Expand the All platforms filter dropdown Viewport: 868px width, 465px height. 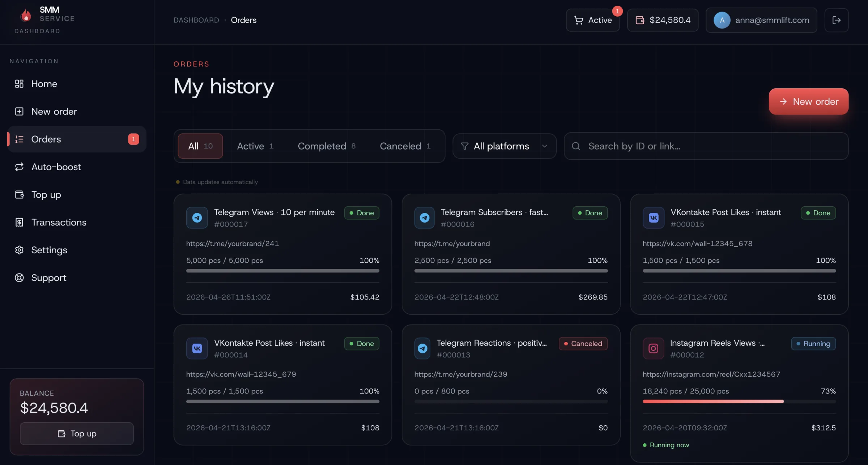click(x=501, y=146)
